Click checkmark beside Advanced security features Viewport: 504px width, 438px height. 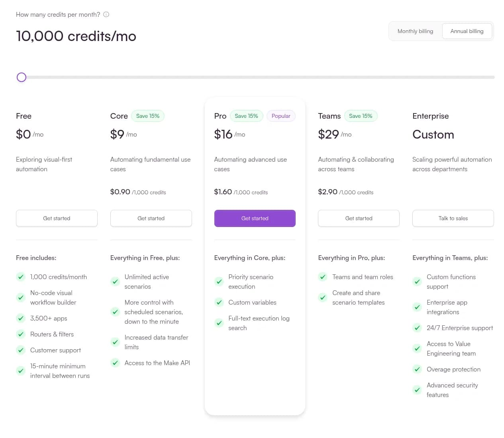[417, 390]
